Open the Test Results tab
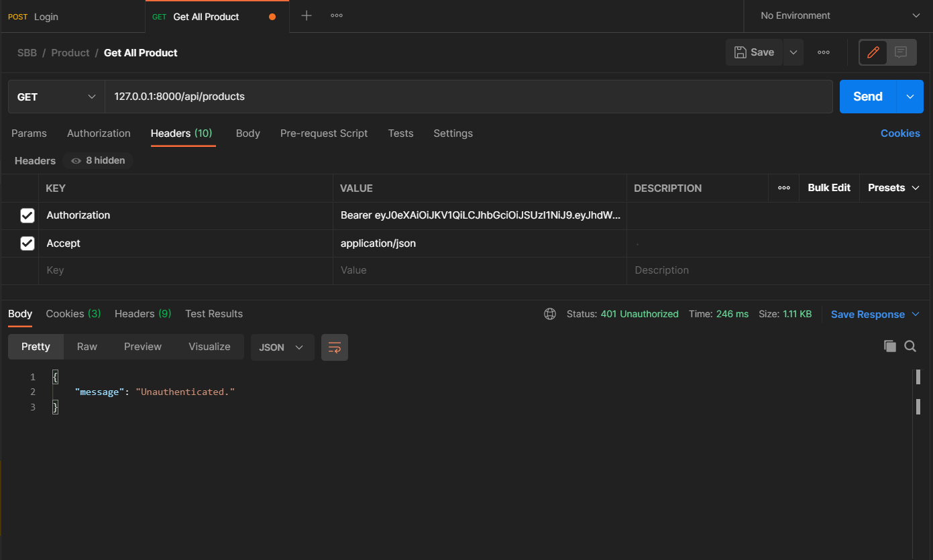This screenshot has height=560, width=933. tap(214, 314)
